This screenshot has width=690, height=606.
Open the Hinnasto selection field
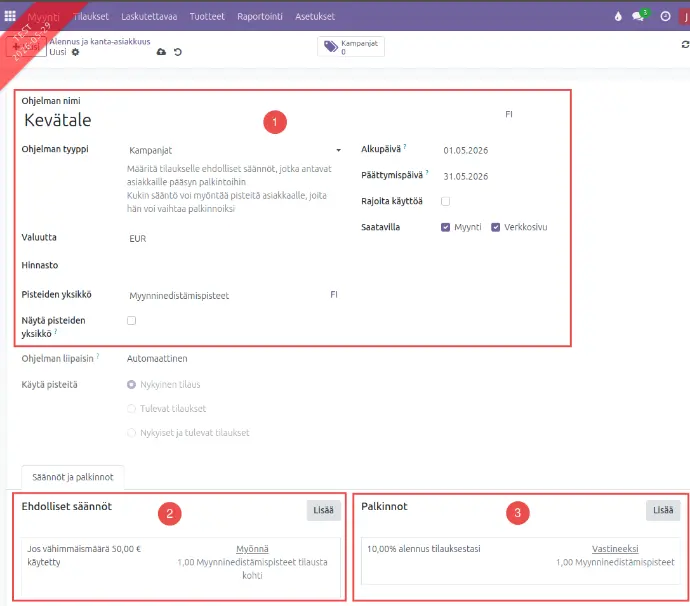(x=235, y=265)
